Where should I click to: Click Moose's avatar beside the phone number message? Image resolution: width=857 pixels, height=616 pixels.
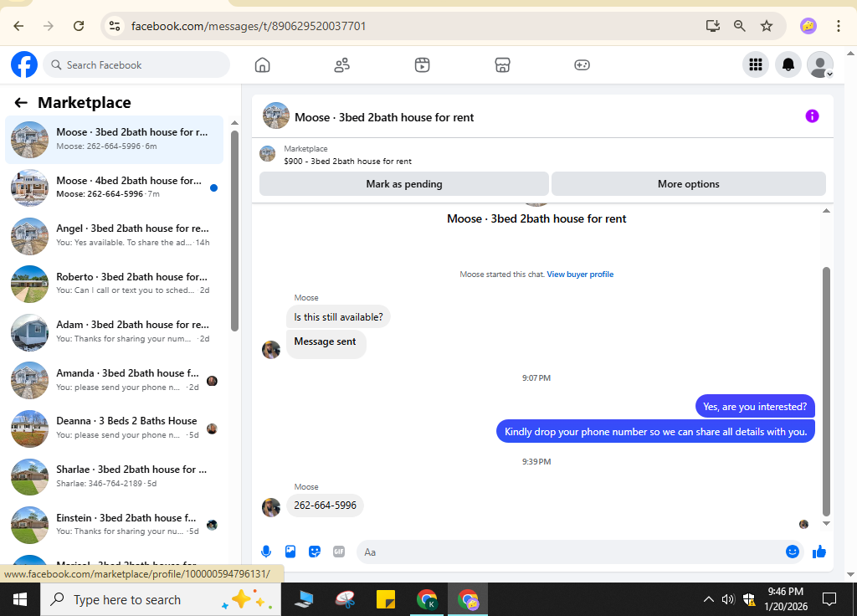(271, 507)
